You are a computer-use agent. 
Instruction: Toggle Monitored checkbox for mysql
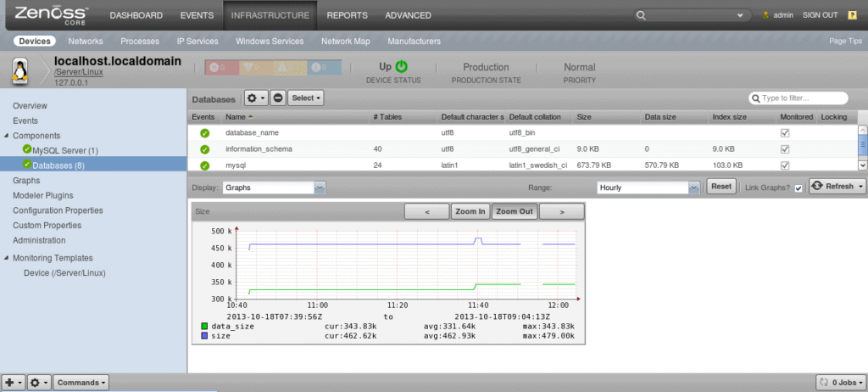tap(784, 165)
